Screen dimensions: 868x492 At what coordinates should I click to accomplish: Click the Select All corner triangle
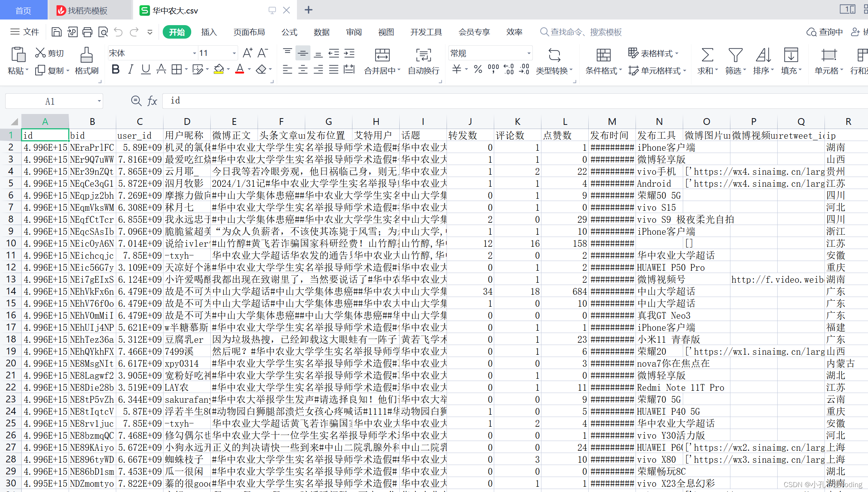(14, 121)
